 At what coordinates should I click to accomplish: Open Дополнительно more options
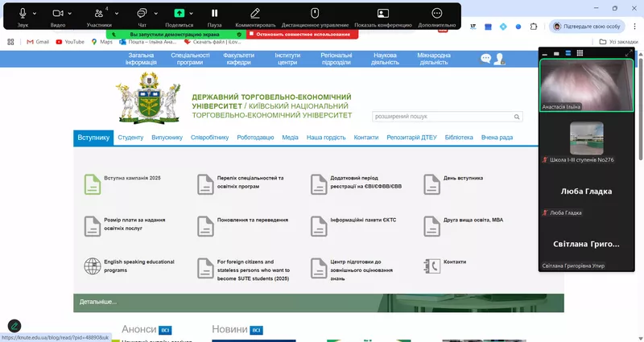pyautogui.click(x=437, y=14)
